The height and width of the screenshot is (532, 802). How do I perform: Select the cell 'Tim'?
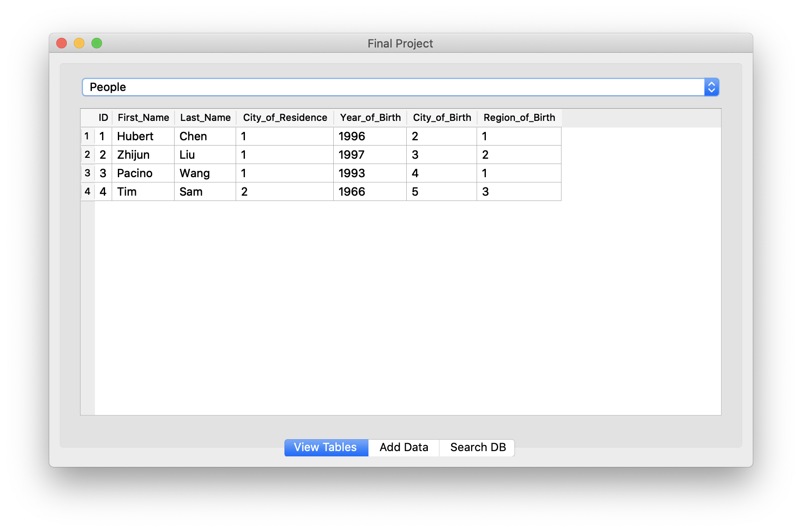[143, 192]
